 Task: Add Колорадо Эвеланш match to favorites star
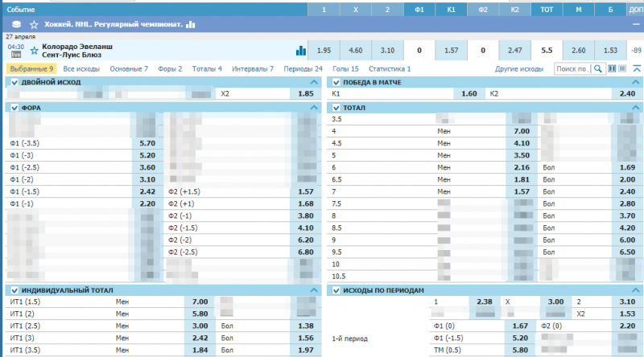click(x=34, y=50)
